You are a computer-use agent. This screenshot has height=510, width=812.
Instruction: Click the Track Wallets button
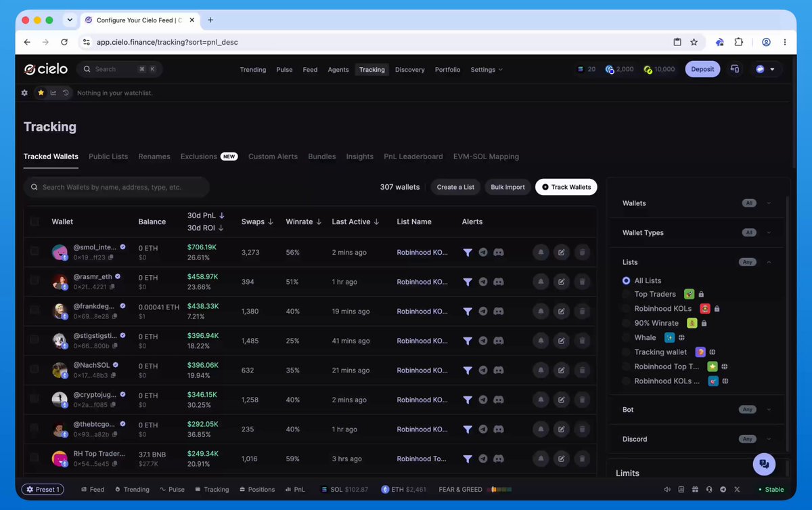pyautogui.click(x=566, y=187)
